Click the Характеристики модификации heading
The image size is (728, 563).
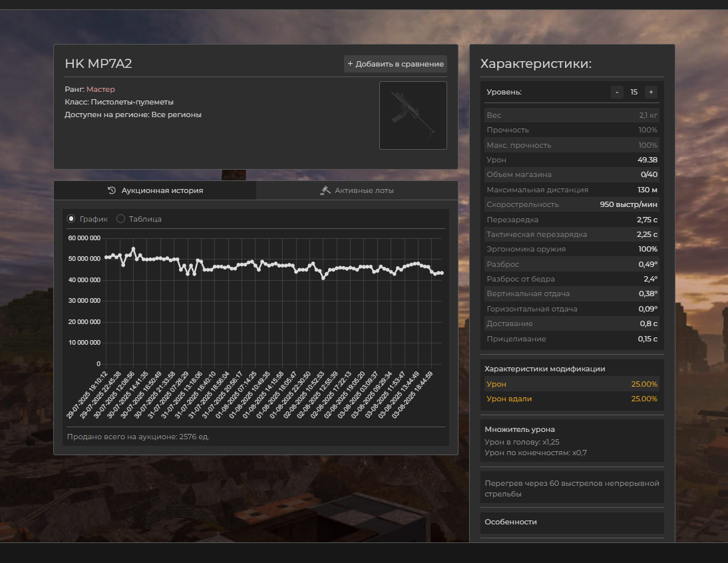[544, 369]
